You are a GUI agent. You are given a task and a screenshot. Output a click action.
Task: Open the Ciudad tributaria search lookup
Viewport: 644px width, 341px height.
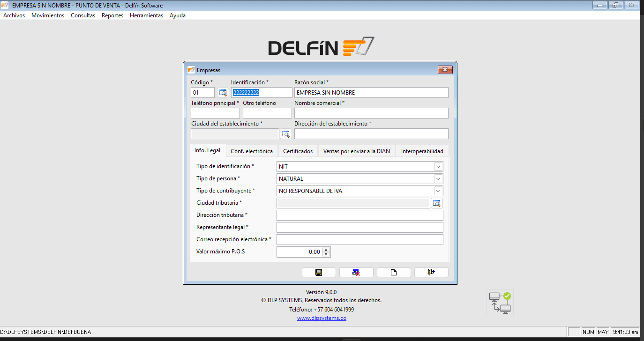tap(437, 203)
